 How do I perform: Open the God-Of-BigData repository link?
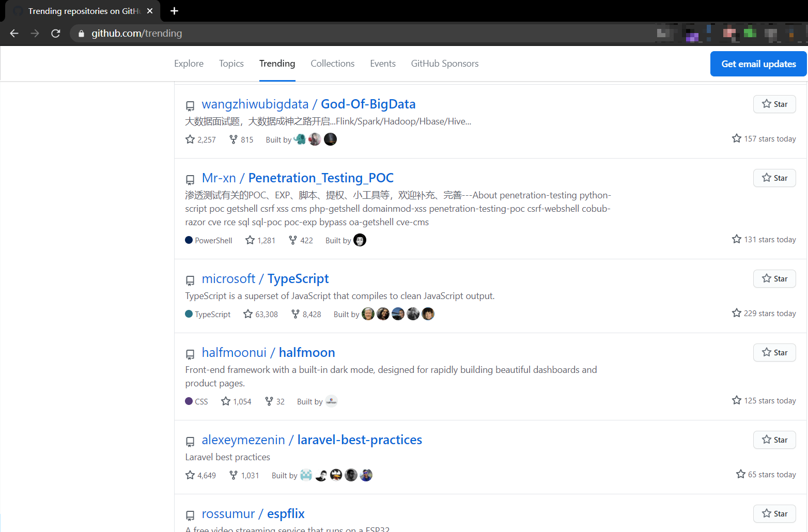368,104
